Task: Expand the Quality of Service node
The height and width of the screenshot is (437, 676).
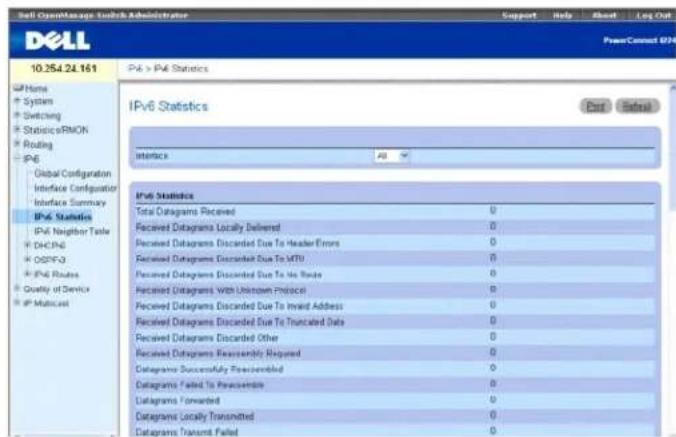Action: point(17,288)
